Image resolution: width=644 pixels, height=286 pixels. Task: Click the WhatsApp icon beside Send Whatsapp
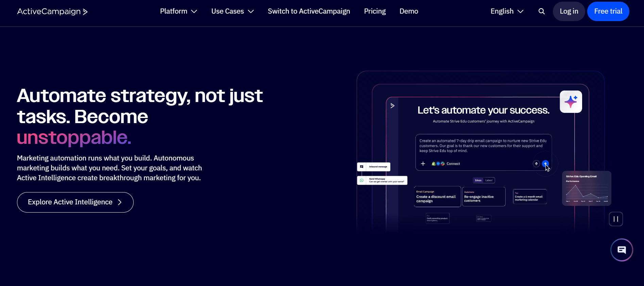pyautogui.click(x=362, y=180)
